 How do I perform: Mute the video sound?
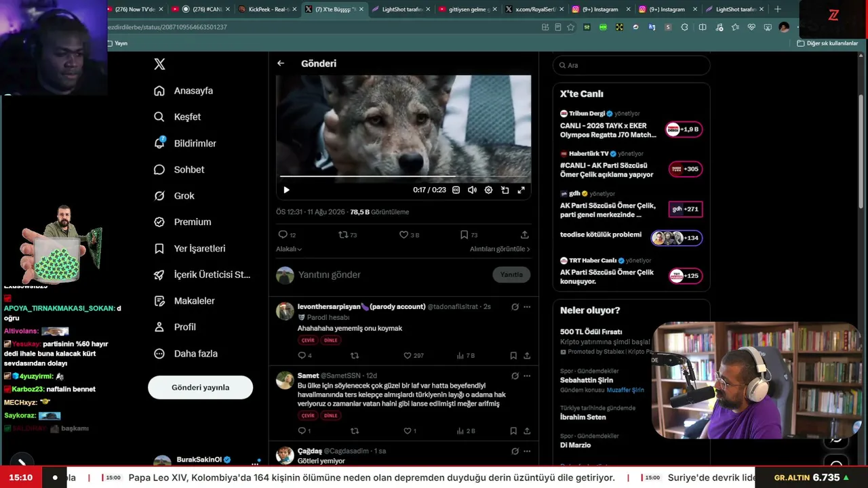click(x=472, y=190)
